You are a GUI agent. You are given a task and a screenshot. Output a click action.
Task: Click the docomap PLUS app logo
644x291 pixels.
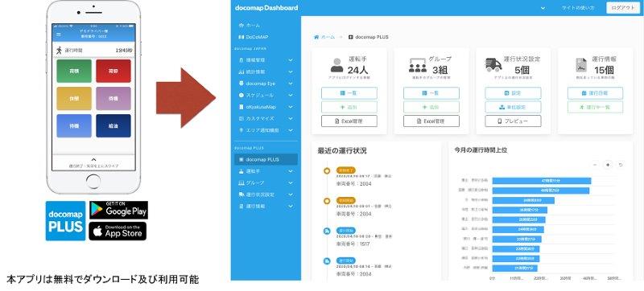coord(66,220)
